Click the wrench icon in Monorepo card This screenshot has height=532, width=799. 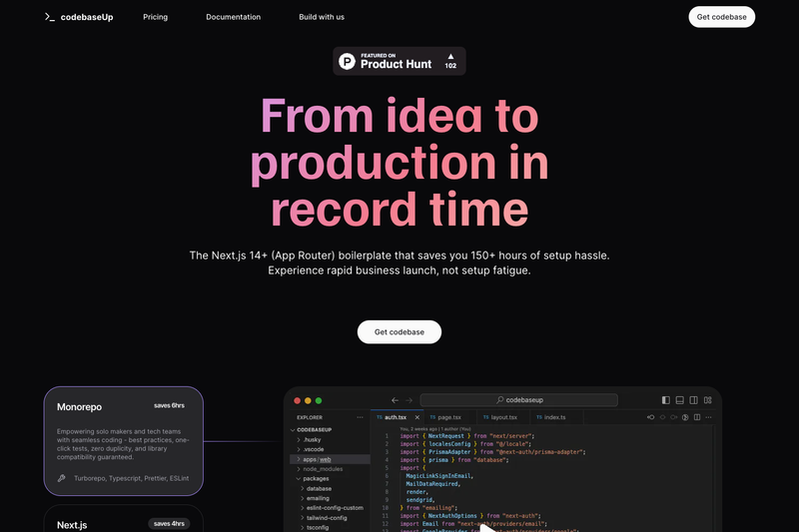click(62, 478)
